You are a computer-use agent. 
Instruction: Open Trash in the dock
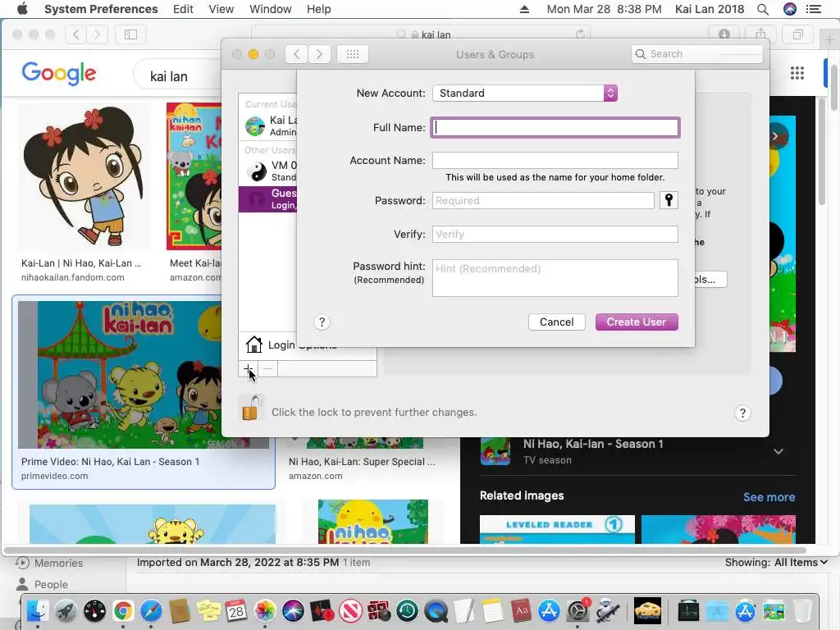802,610
